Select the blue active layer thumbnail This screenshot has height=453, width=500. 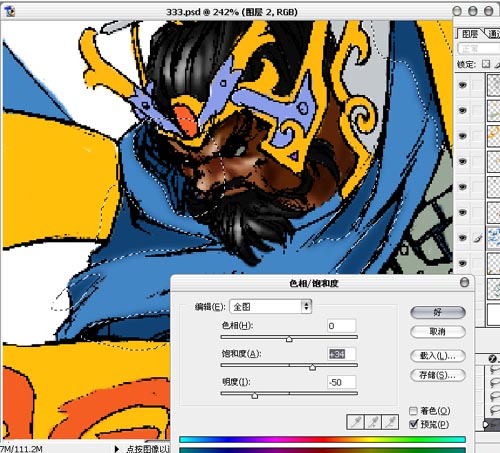tap(494, 238)
